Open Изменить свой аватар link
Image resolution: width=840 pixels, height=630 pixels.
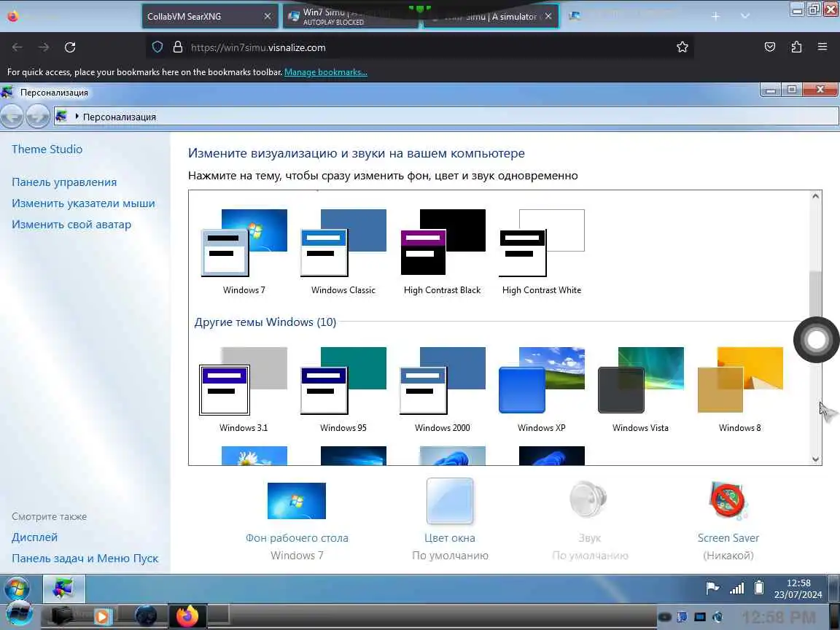(x=71, y=225)
